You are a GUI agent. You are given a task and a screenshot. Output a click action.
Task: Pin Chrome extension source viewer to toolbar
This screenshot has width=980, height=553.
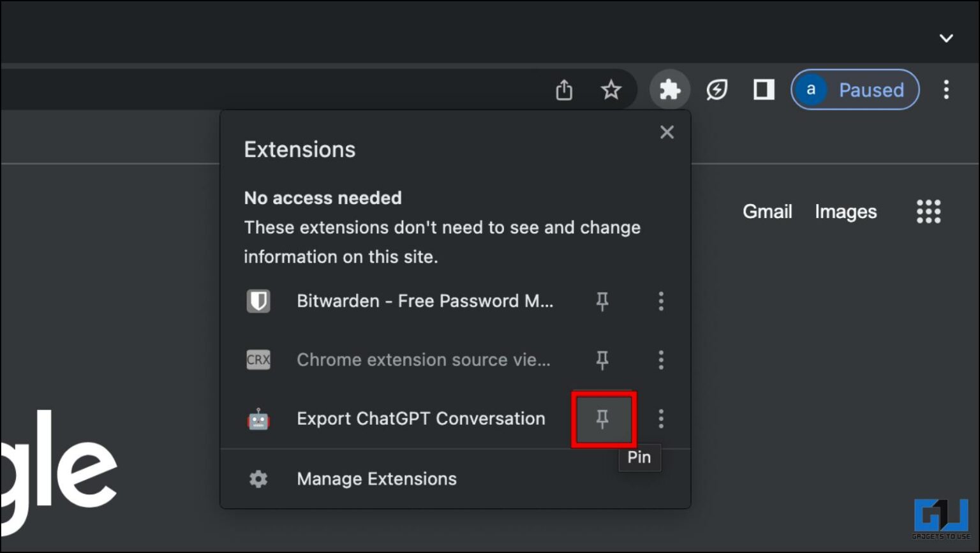(x=603, y=360)
